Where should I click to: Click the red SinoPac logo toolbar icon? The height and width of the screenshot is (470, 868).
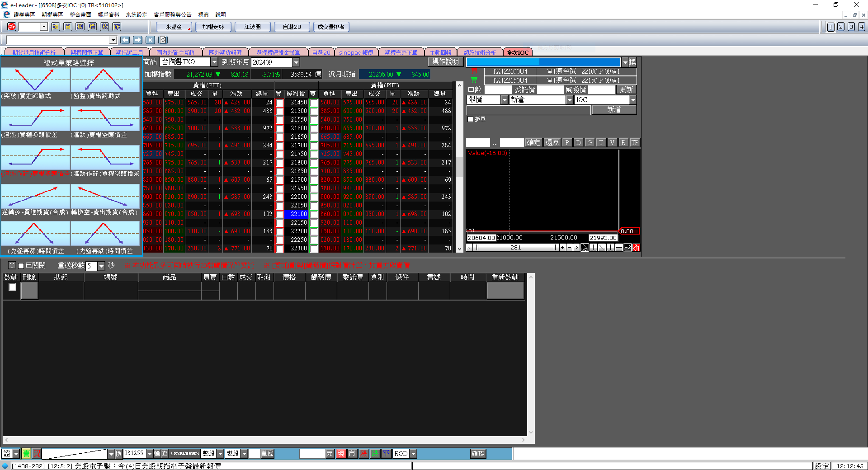pos(12,27)
